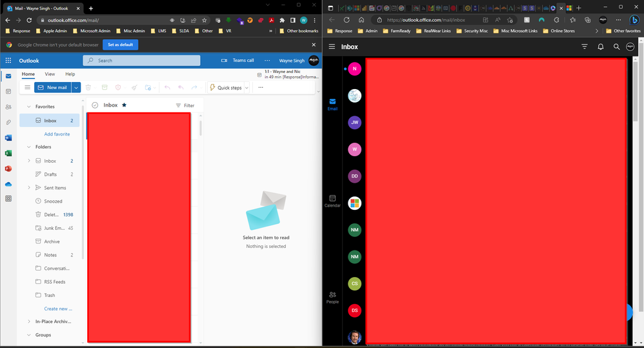Screen dimensions: 644x348
Task: Switch to the View ribbon tab
Action: pos(50,74)
